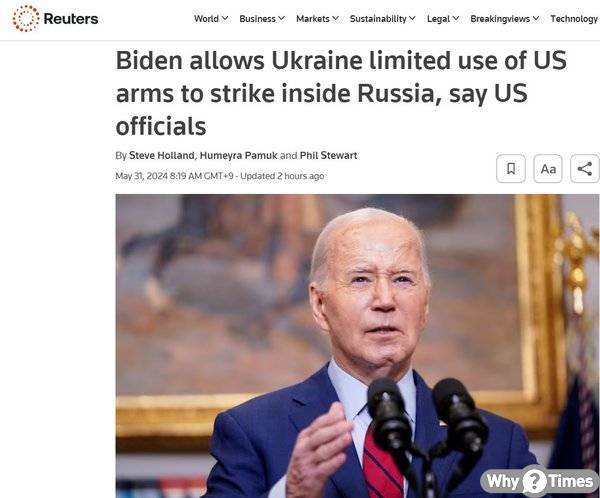Viewport: 600px width, 498px height.
Task: Expand the Sustainability dropdown chevron
Action: coord(412,18)
